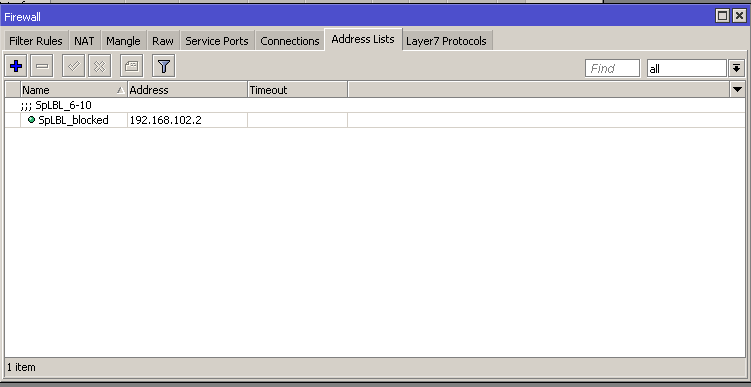
Task: Click the '1 item' status bar text
Action: (x=21, y=367)
